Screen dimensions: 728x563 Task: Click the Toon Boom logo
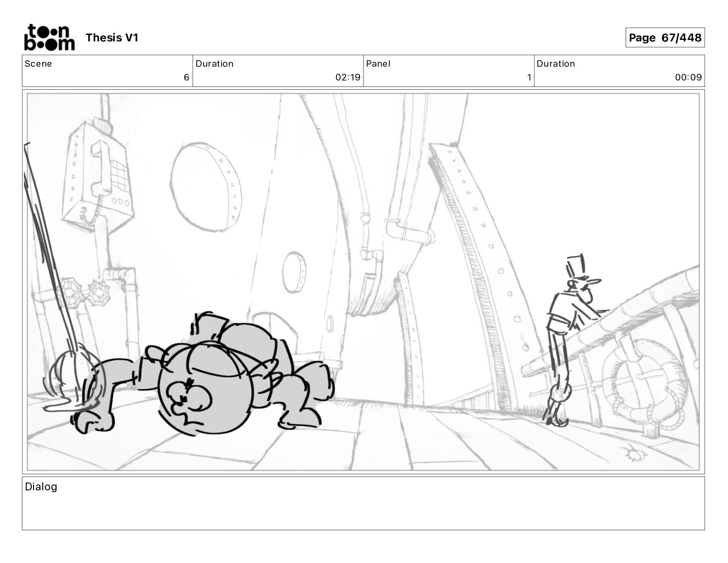(49, 37)
